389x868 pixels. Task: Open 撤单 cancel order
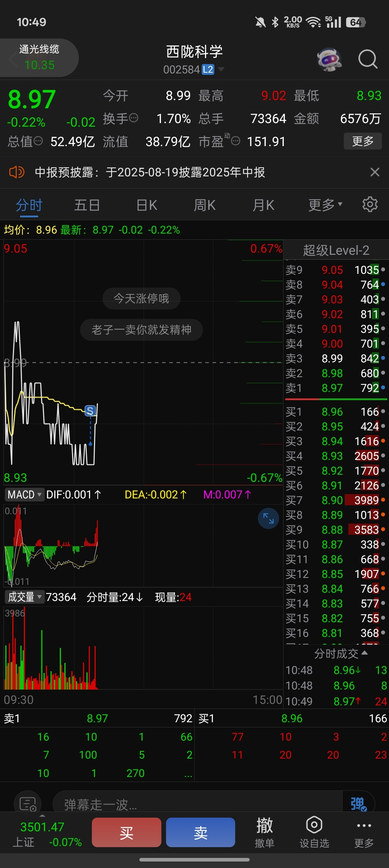point(264,833)
